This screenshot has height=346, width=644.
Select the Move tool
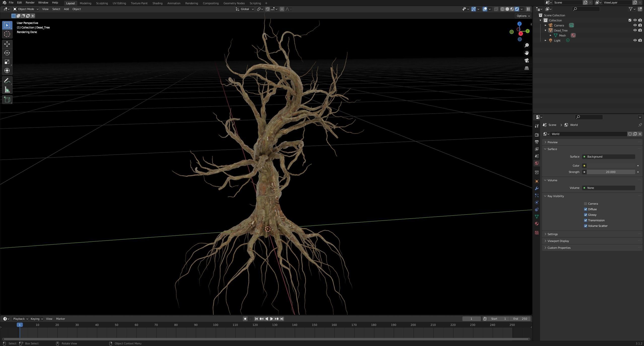pyautogui.click(x=7, y=44)
